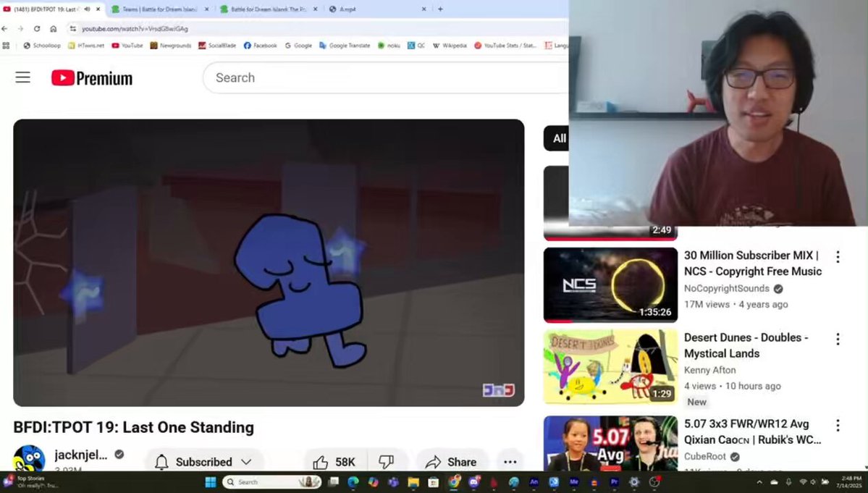
Task: Click the Share button
Action: (x=450, y=462)
